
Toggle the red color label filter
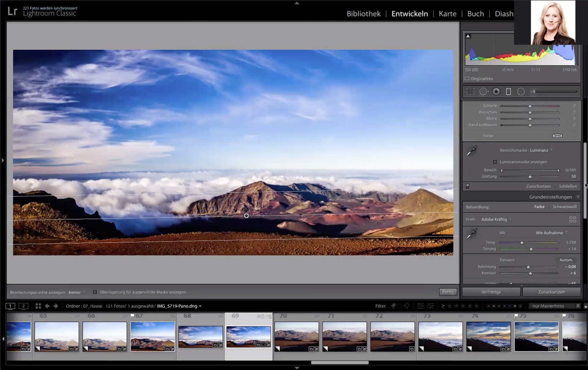click(488, 306)
